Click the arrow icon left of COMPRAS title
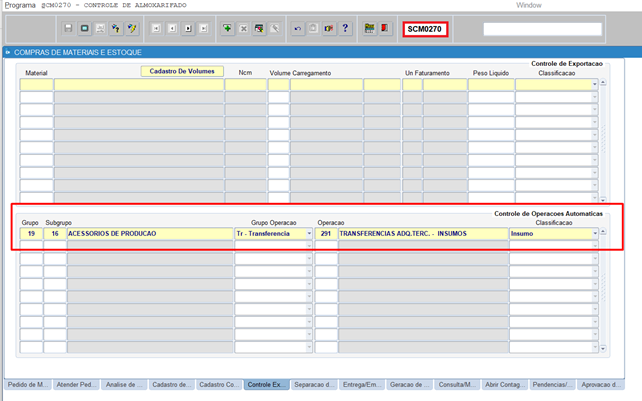 point(8,52)
